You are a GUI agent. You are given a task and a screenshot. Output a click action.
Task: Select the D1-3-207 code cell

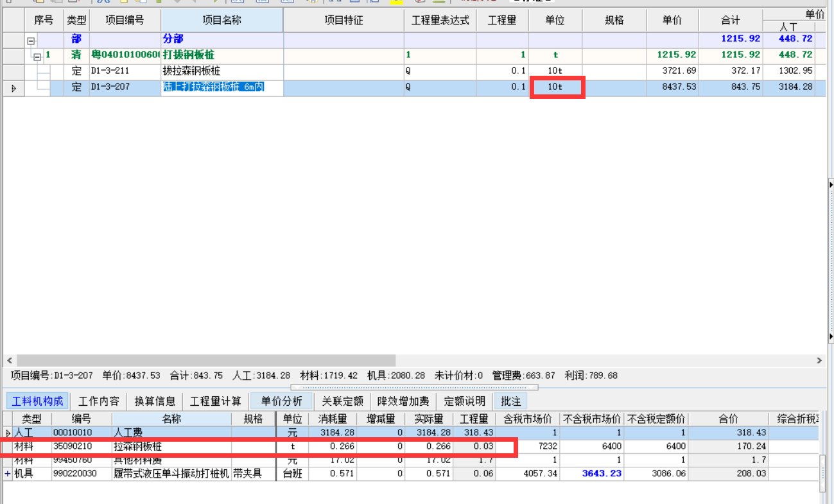click(125, 87)
